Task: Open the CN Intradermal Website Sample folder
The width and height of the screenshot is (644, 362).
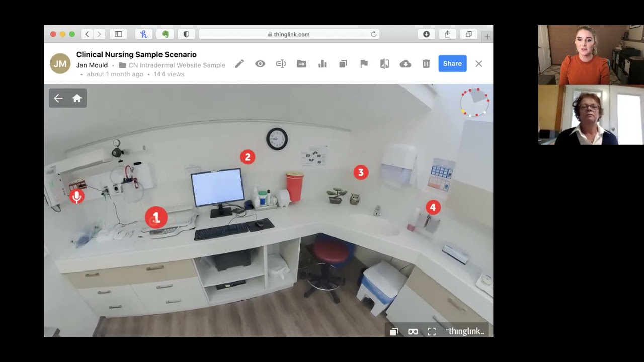Action: (172, 65)
